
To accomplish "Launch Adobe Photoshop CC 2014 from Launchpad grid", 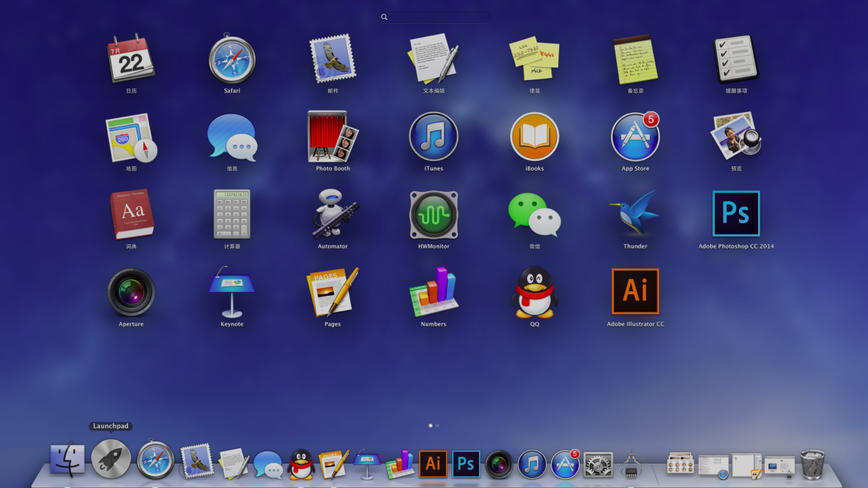I will click(736, 213).
